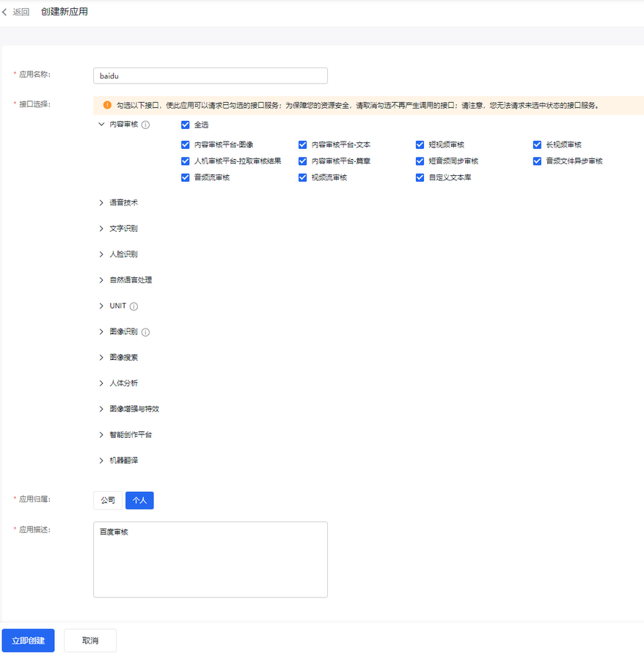This screenshot has height=657, width=644.
Task: Toggle the 自定义文本库 checkbox
Action: pos(420,177)
